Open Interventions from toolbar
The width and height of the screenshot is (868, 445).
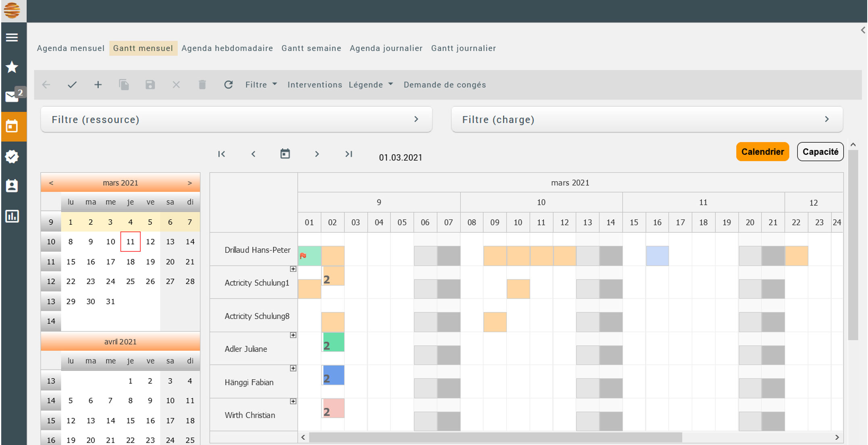pos(315,85)
